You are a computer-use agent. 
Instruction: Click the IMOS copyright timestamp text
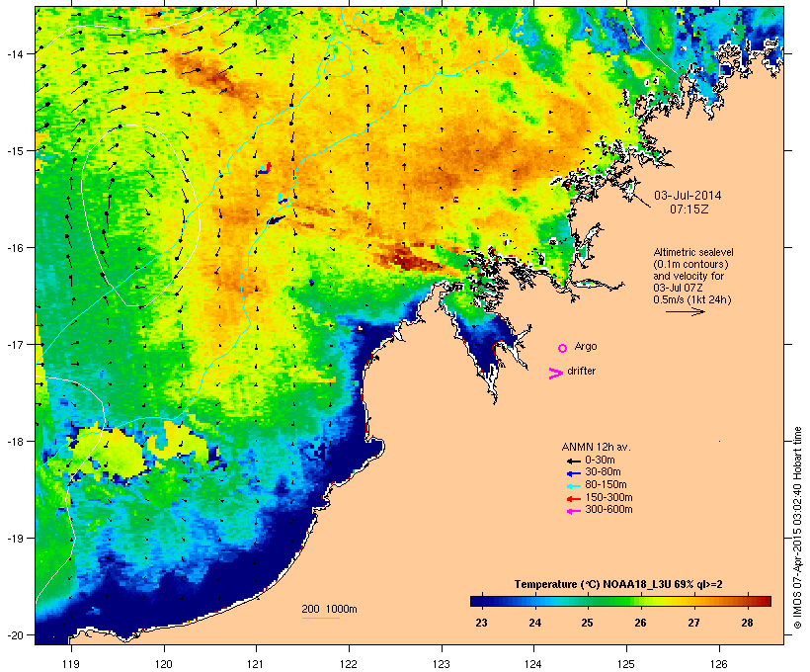(797, 528)
